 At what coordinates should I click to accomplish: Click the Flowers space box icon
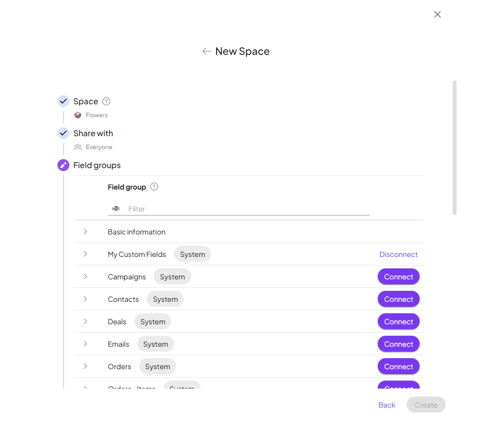click(x=78, y=115)
